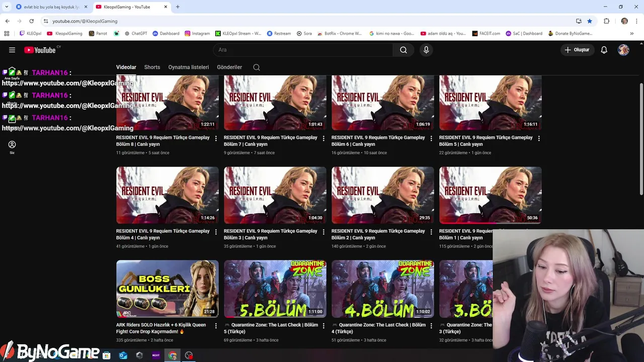View site information icon in address bar
Screen dimensions: 644x362
pyautogui.click(x=46, y=21)
